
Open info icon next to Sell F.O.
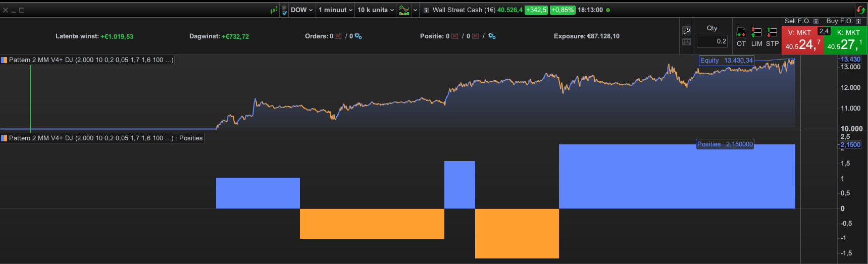816,21
